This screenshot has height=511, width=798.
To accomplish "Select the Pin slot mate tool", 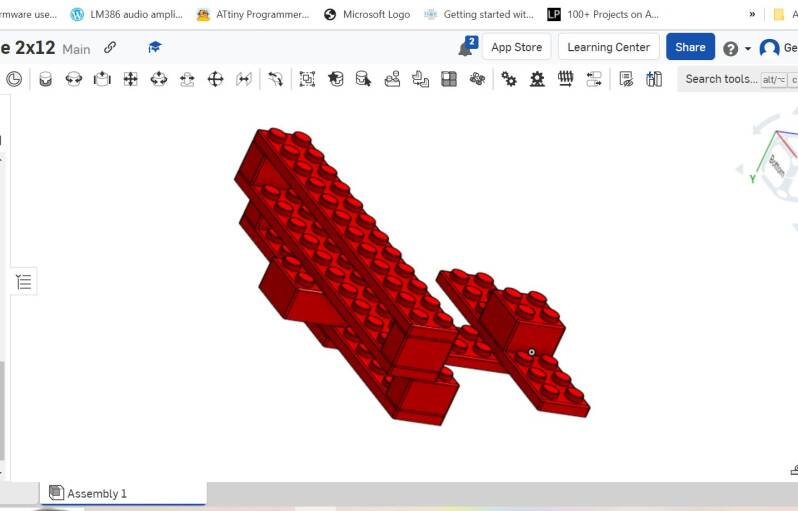I will click(187, 79).
